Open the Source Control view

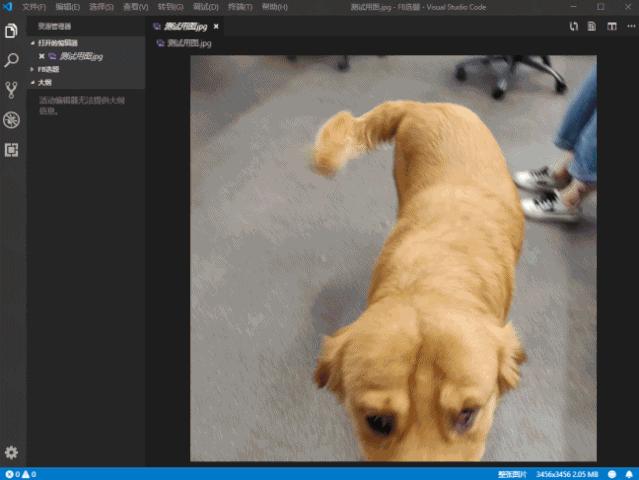tap(12, 90)
